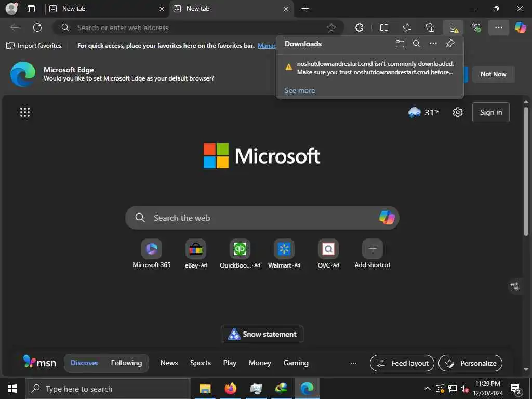Toggle the snow effect icon
Viewport: 532px width, 399px height.
click(x=515, y=286)
